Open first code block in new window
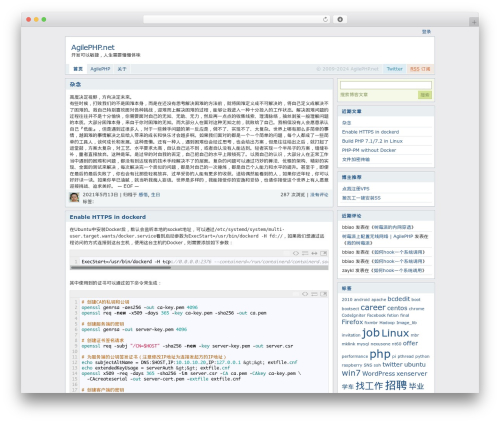The height and width of the screenshot is (423, 500). point(323,253)
